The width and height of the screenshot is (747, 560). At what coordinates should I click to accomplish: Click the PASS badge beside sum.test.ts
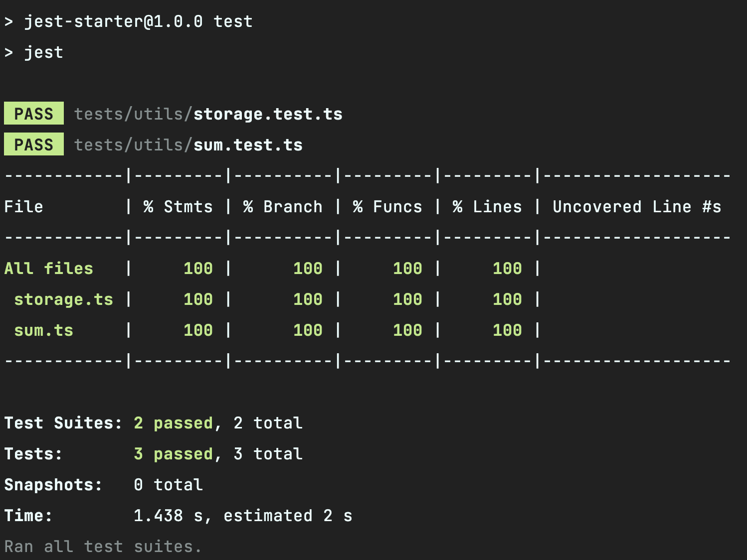pos(34,144)
